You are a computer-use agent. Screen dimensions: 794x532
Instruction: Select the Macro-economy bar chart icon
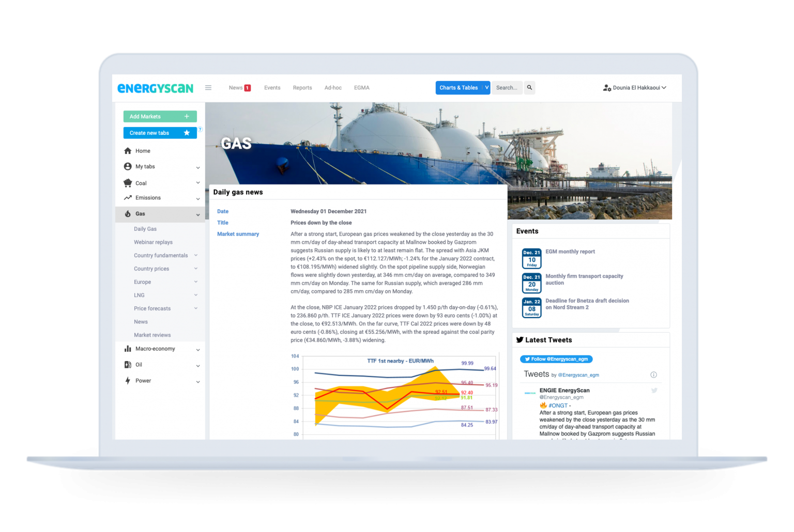tap(128, 349)
